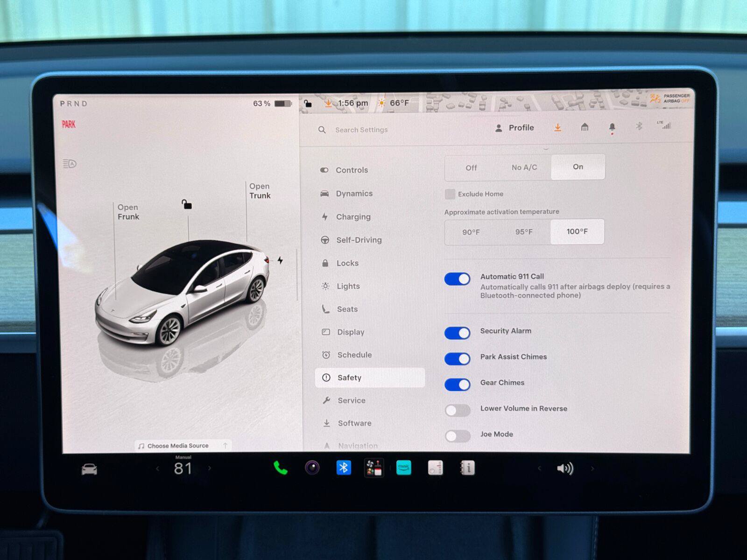Turn on Joe Mode switch

coord(458,436)
